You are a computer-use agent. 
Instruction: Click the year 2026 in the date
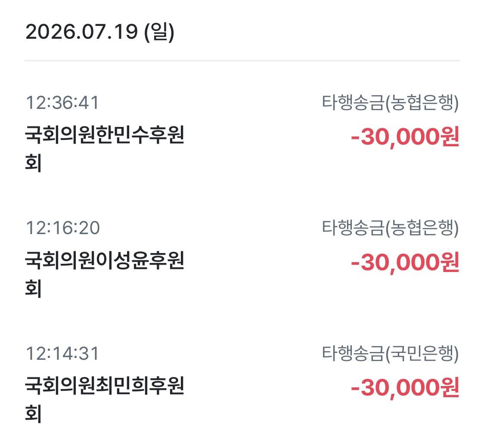click(50, 32)
